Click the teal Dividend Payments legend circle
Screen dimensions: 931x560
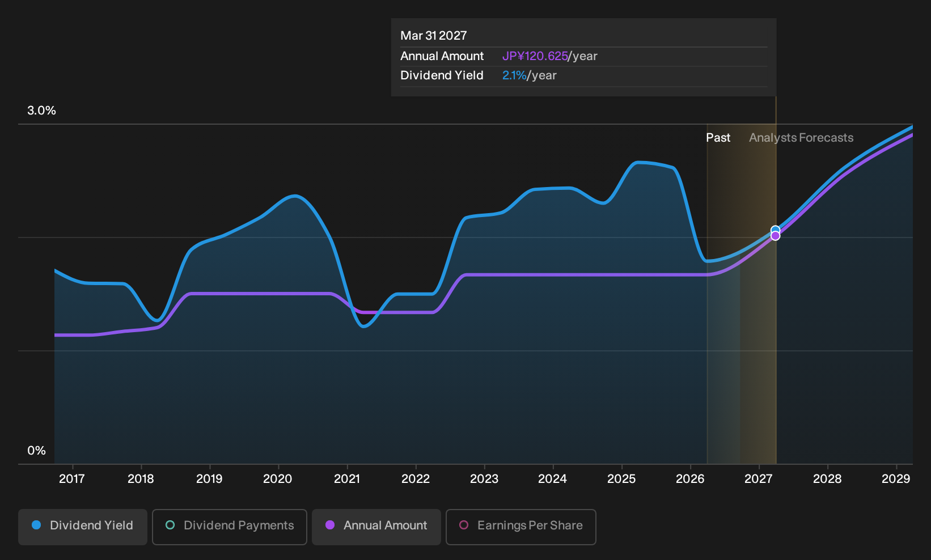pyautogui.click(x=170, y=525)
